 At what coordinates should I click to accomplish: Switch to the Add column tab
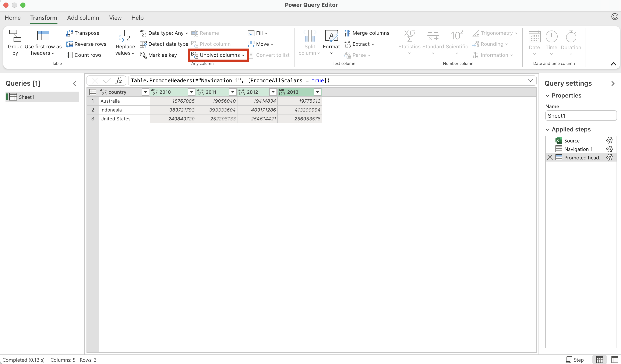(83, 18)
